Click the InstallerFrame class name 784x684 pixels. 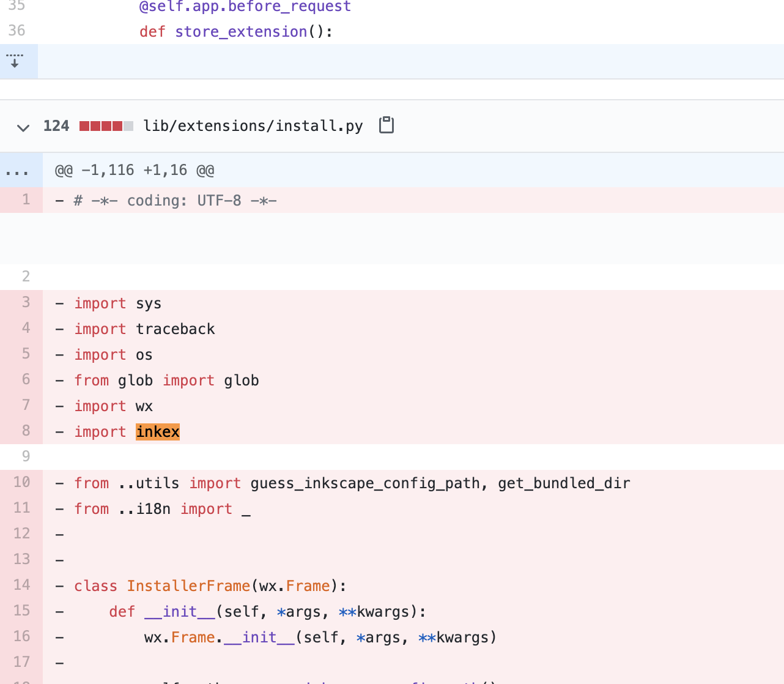188,585
